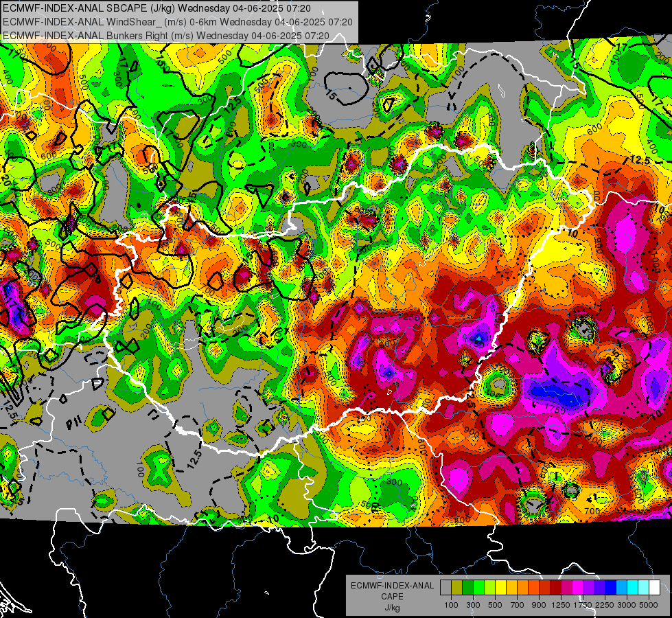Click the 5000 value label in the legend
The image size is (672, 618).
coord(649,605)
